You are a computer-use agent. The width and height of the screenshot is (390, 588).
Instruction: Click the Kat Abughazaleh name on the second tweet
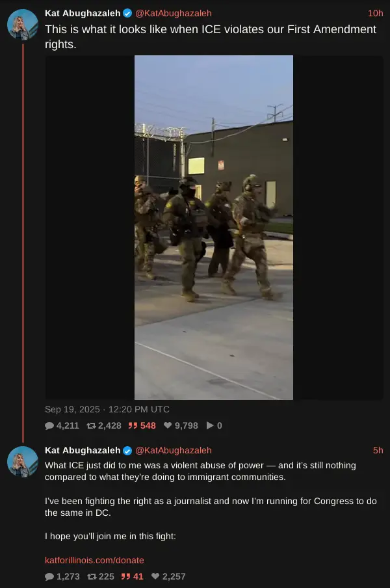83,450
